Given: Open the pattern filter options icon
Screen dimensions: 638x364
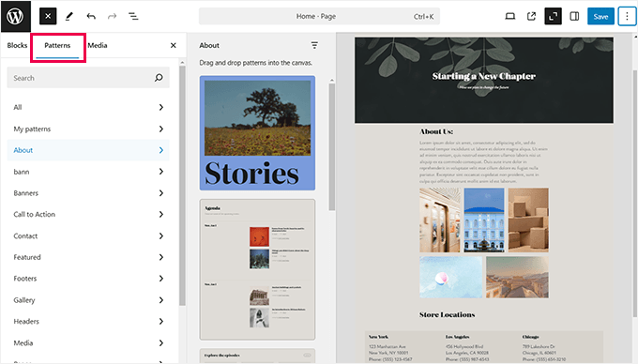Looking at the screenshot, I should coord(314,45).
